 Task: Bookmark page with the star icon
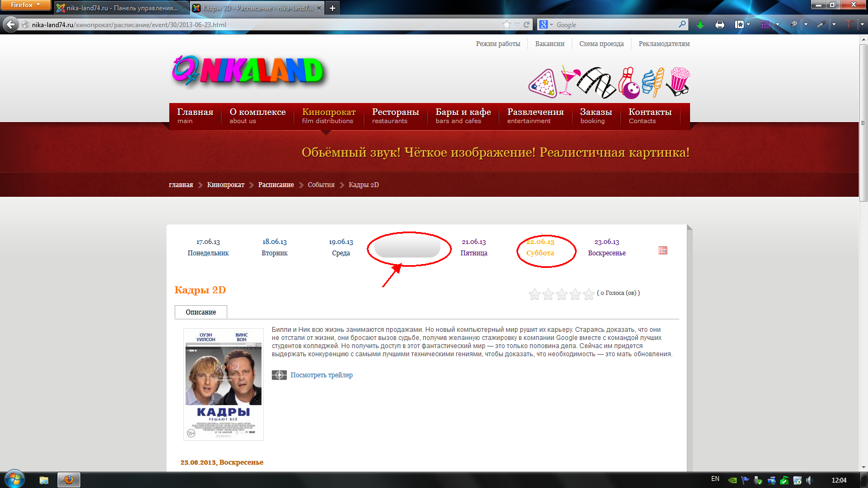507,24
